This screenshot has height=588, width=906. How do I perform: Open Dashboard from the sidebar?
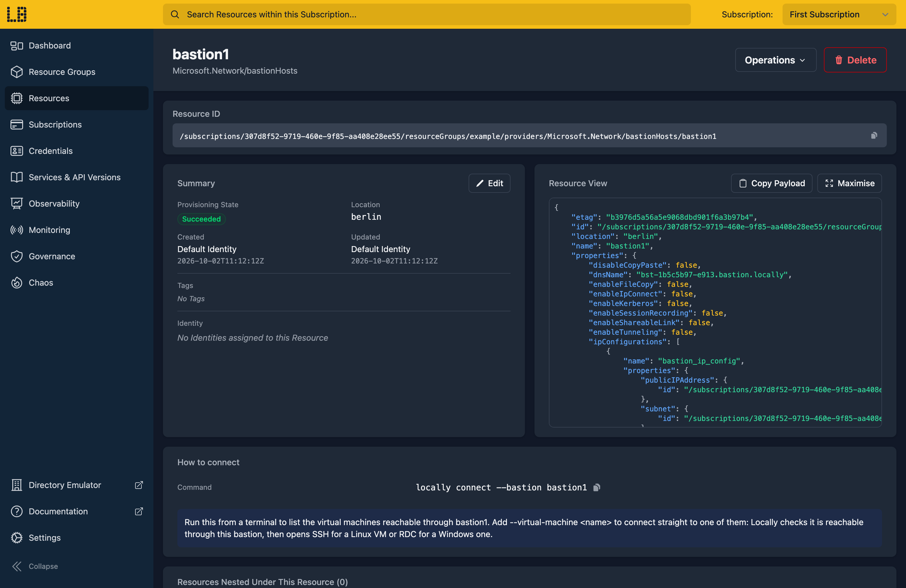76,46
